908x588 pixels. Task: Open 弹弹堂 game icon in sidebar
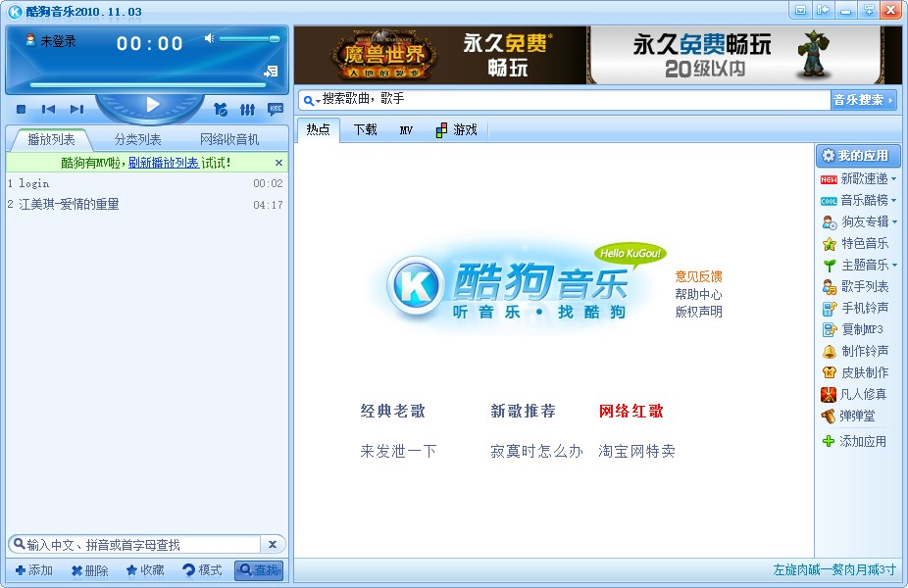830,416
